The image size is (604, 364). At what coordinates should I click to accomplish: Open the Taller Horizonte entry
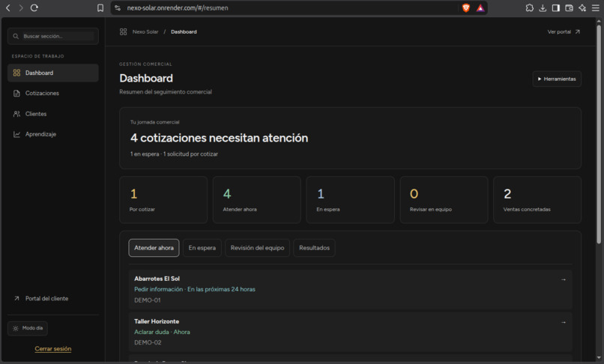pos(351,332)
